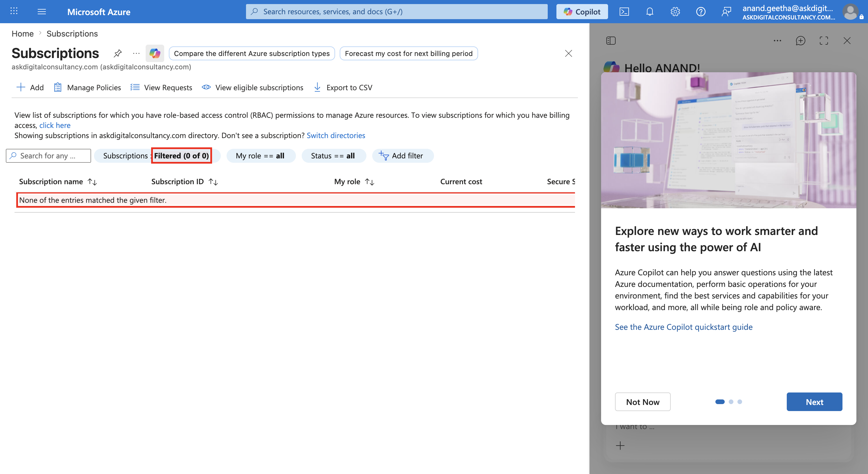Viewport: 868px width, 474px height.
Task: Click the Copilot icon beside Subscriptions title
Action: coord(155,53)
